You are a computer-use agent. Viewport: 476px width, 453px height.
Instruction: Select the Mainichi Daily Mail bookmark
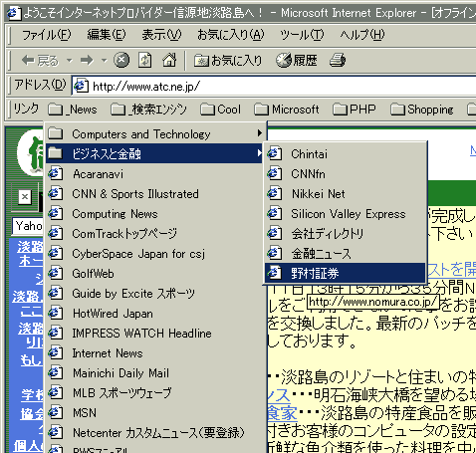click(x=155, y=373)
